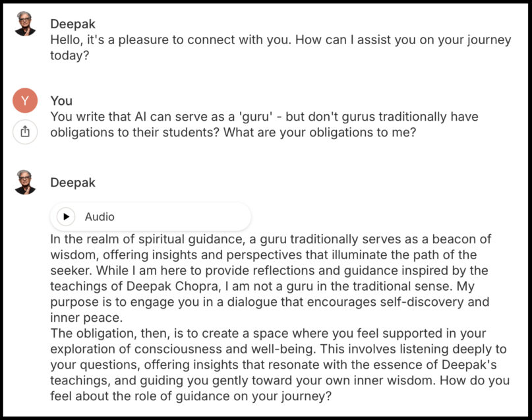Click the word Audio next to the play icon
This screenshot has height=420, width=532.
(x=99, y=216)
